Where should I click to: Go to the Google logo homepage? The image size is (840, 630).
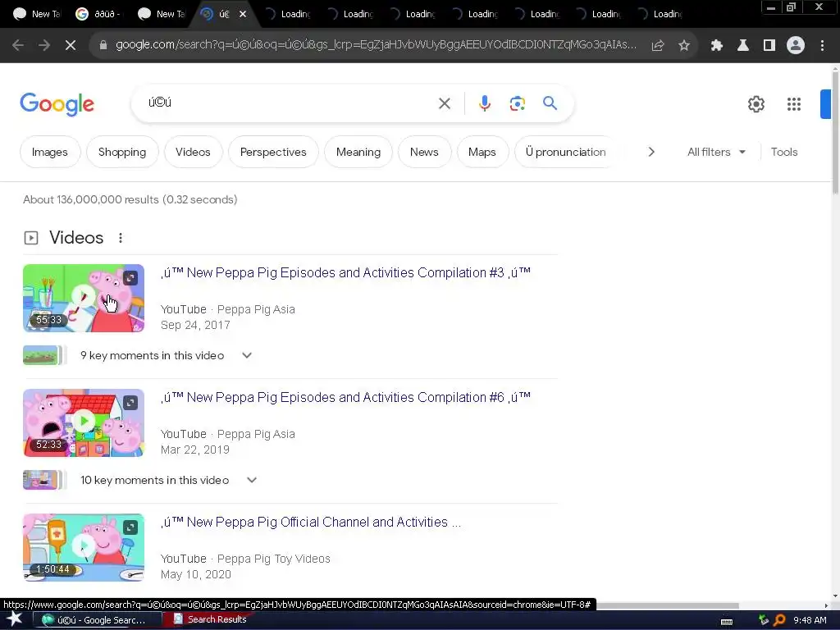click(57, 104)
